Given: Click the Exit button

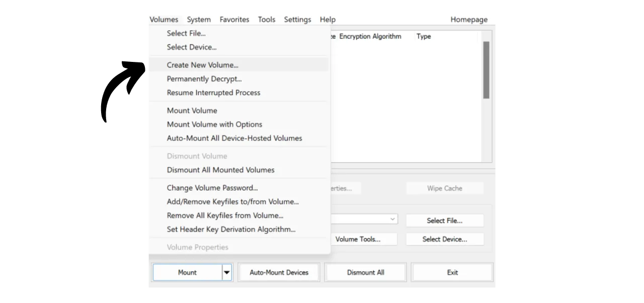Looking at the screenshot, I should (x=452, y=272).
